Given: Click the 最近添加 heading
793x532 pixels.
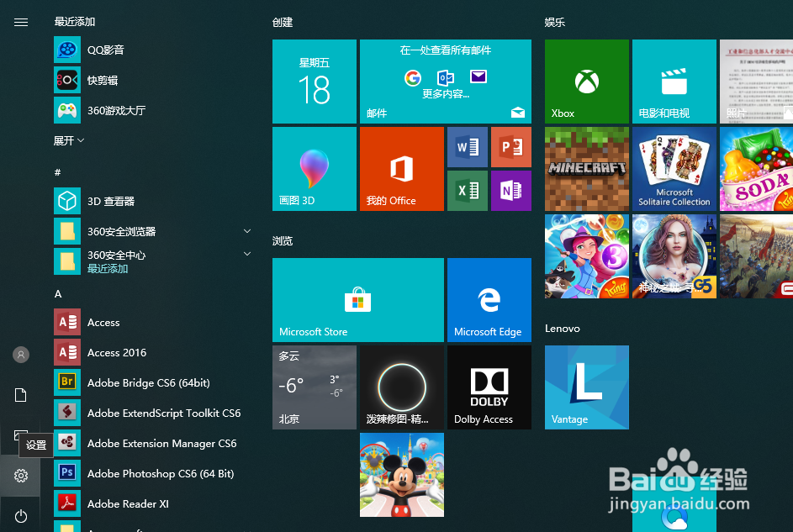Looking at the screenshot, I should (75, 22).
